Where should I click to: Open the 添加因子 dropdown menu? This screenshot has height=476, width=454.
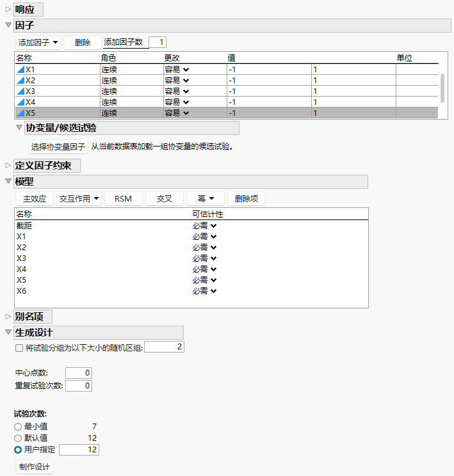click(x=38, y=42)
